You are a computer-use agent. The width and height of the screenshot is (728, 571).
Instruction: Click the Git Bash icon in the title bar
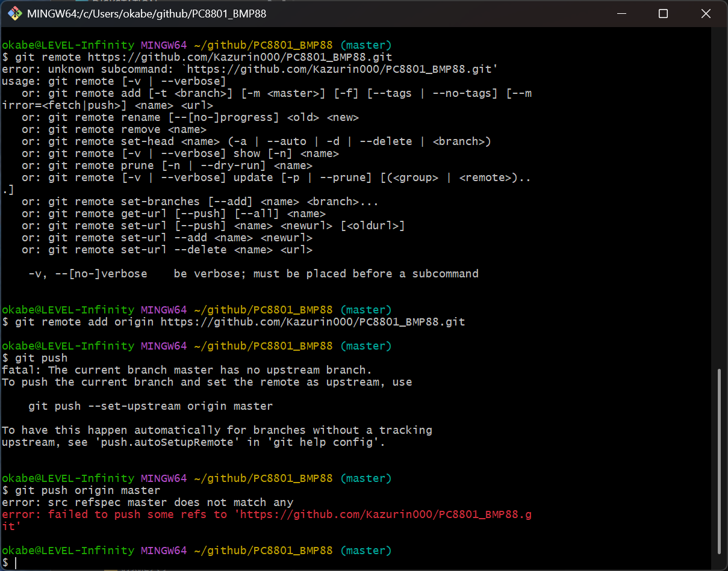pos(14,13)
